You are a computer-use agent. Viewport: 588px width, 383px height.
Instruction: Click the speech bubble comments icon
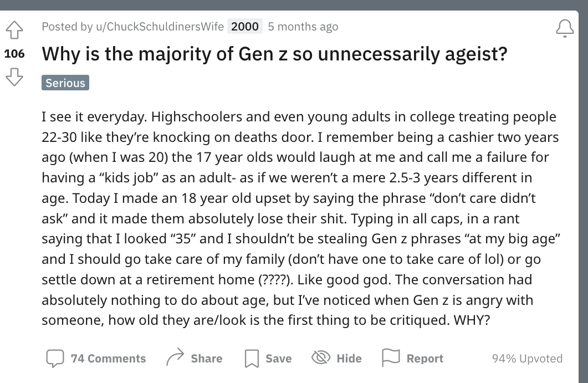[x=55, y=358]
